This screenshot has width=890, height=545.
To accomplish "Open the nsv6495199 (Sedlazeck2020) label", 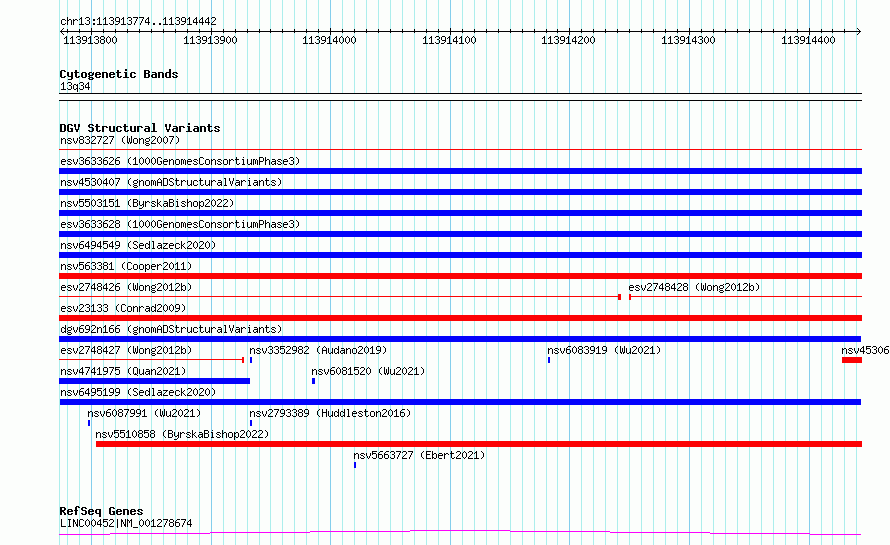I will pos(138,392).
